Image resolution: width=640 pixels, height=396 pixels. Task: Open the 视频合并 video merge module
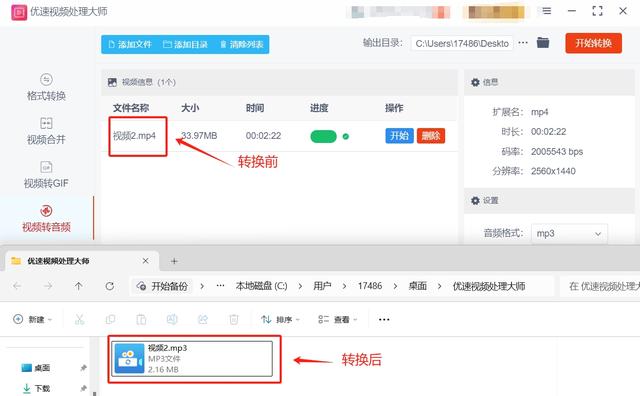tap(46, 131)
